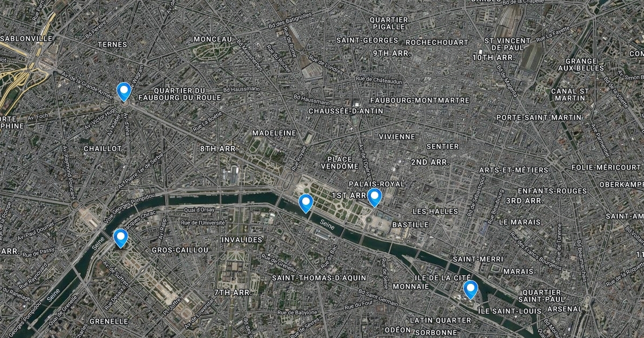Click the map marker at Arc de Triomphe
Screen dimensions: 644x338
tap(124, 92)
